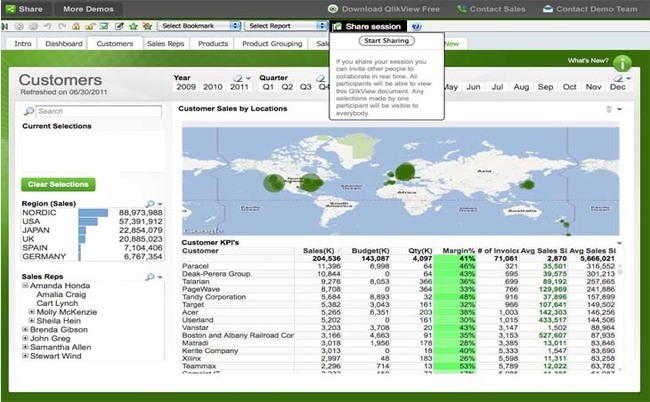650x402 pixels.
Task: Open the Select Bookmark dropdown
Action: click(197, 26)
